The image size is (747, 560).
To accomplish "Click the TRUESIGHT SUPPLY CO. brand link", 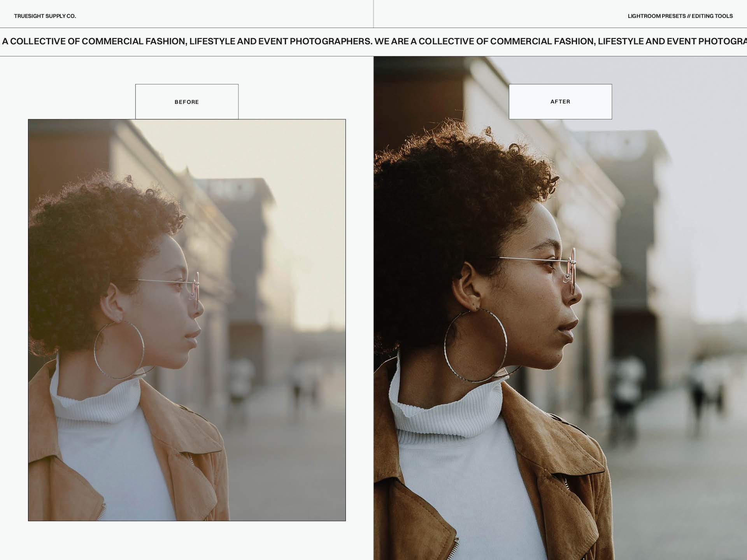I will (x=45, y=16).
